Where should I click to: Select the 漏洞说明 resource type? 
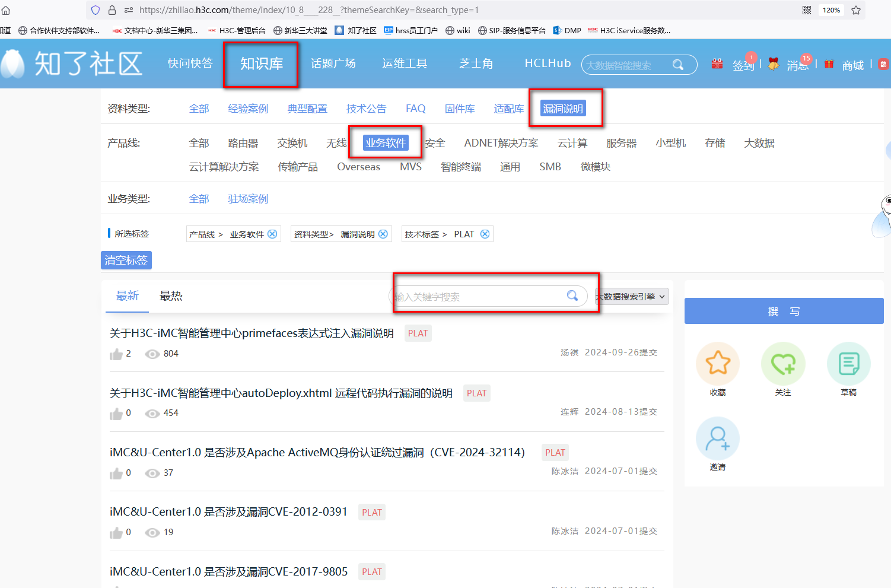click(x=563, y=109)
